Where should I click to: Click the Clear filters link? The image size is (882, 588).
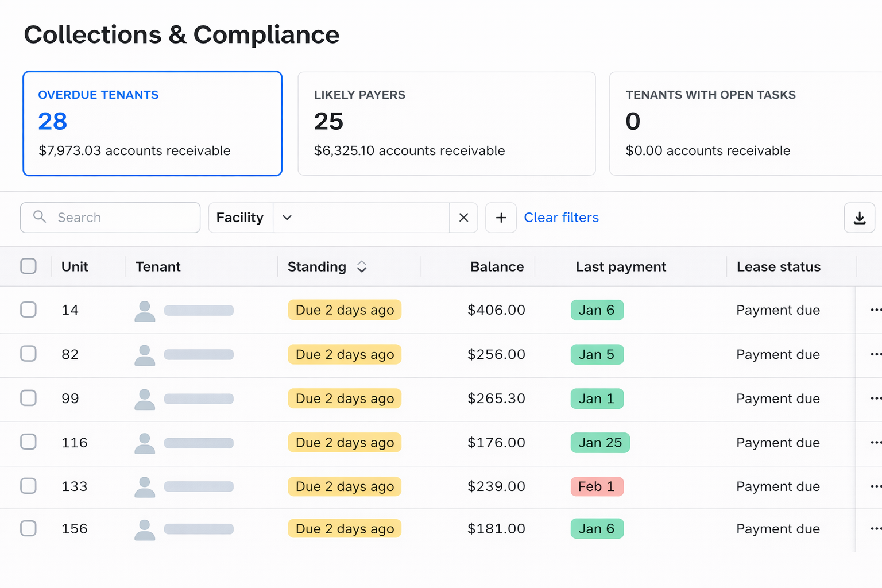[561, 217]
